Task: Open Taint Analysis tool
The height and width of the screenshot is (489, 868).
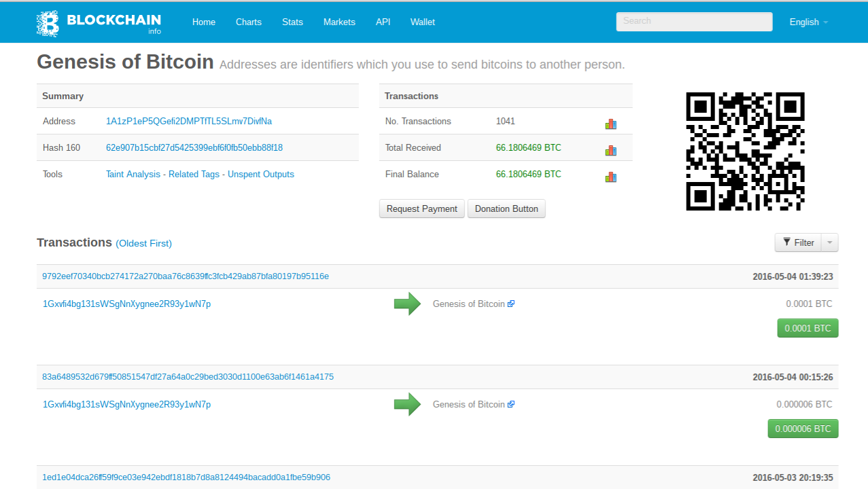Action: pos(133,174)
